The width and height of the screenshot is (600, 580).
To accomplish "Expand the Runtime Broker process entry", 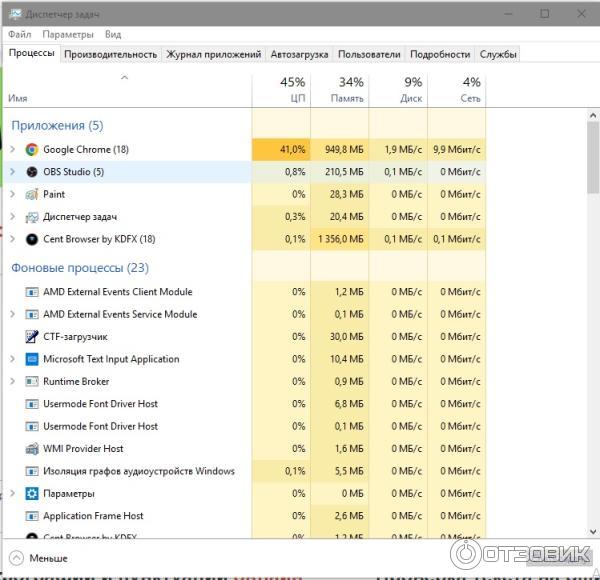I will (13, 382).
